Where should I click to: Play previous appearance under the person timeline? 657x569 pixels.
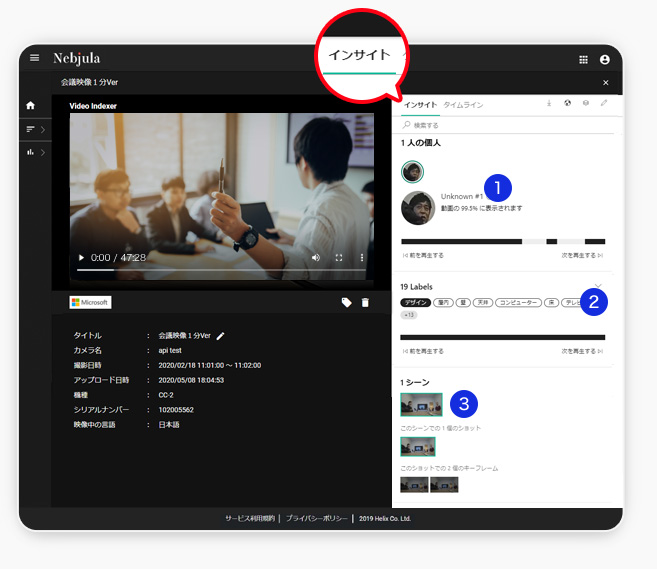point(423,255)
